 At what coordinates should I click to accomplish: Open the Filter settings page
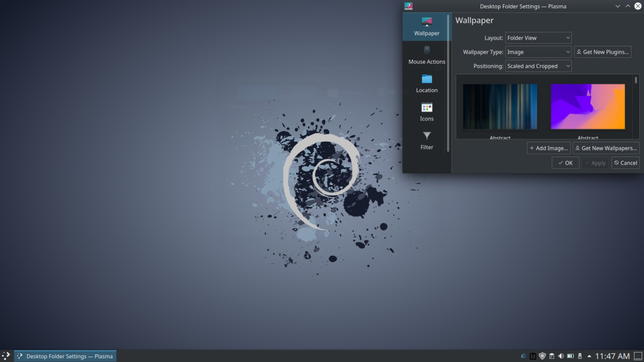click(427, 141)
